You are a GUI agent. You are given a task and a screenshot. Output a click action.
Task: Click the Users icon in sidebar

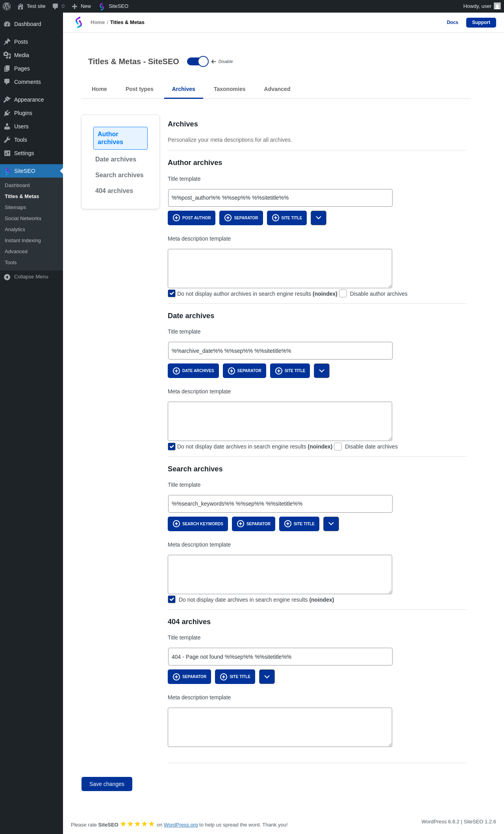coord(7,126)
